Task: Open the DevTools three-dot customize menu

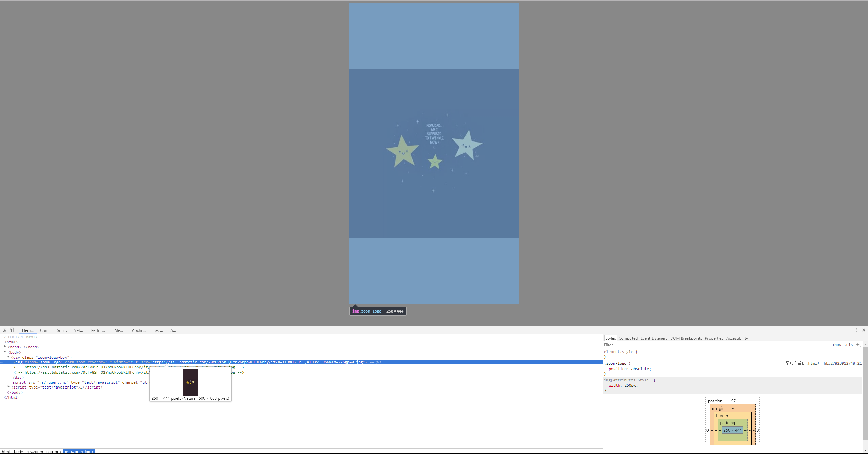Action: pos(856,330)
